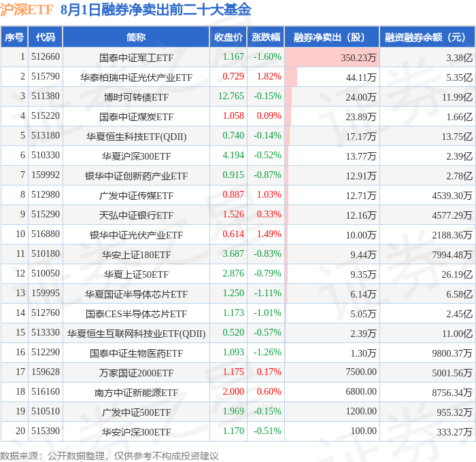
Task: Click 万家国证2000ETF name
Action: click(x=136, y=373)
